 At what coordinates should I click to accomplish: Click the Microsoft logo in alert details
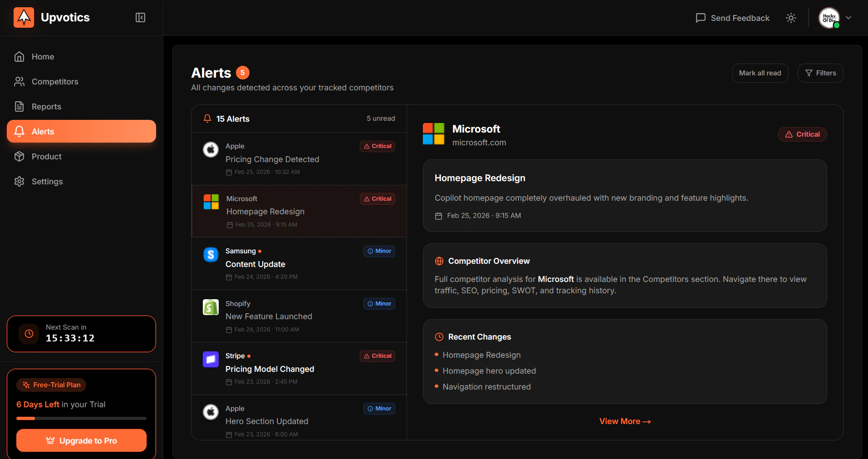pyautogui.click(x=433, y=134)
